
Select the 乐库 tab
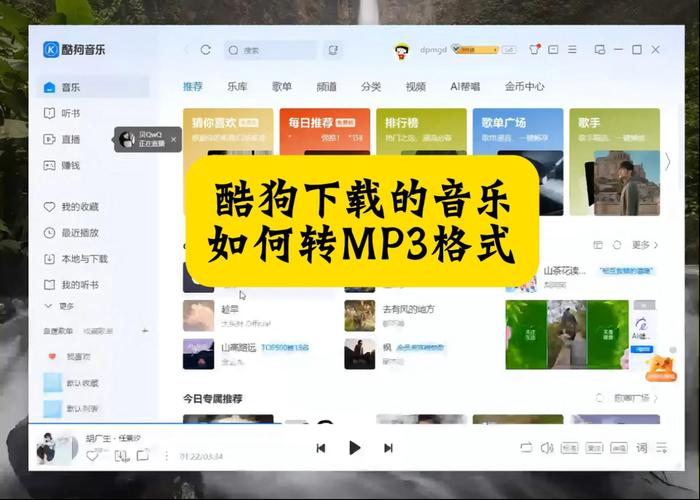point(237,87)
